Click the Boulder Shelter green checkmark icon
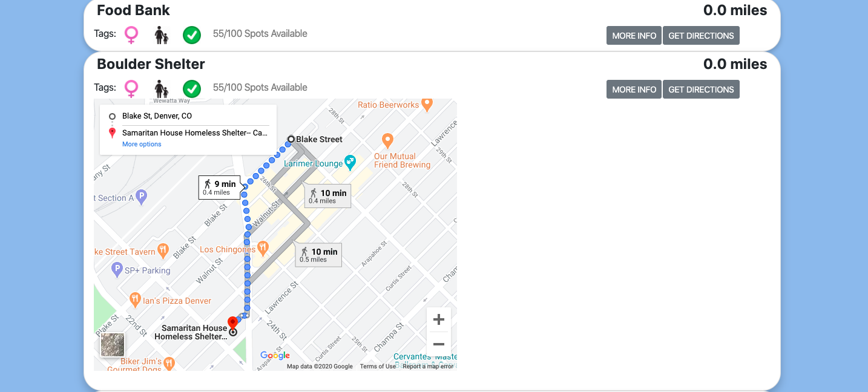The image size is (868, 392). click(x=192, y=89)
